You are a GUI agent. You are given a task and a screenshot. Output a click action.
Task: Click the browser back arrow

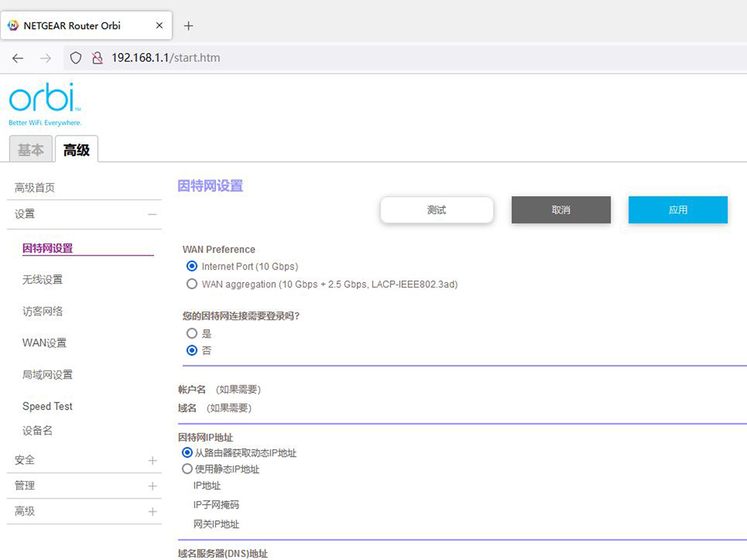(17, 58)
